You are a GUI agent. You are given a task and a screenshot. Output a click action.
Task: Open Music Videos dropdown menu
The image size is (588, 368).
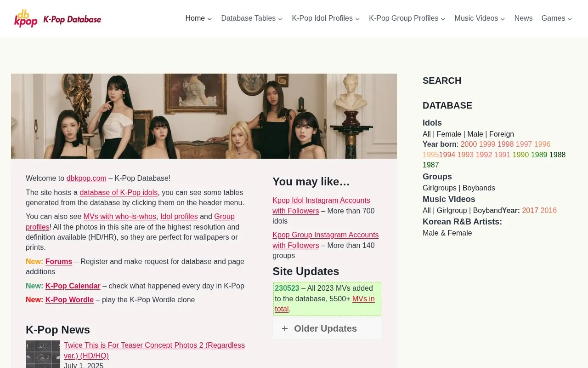point(480,18)
